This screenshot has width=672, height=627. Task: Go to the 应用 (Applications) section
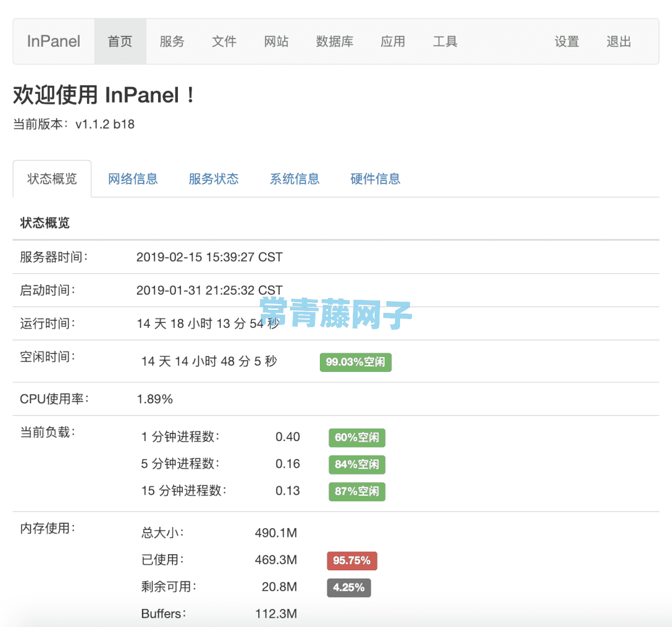coord(393,41)
